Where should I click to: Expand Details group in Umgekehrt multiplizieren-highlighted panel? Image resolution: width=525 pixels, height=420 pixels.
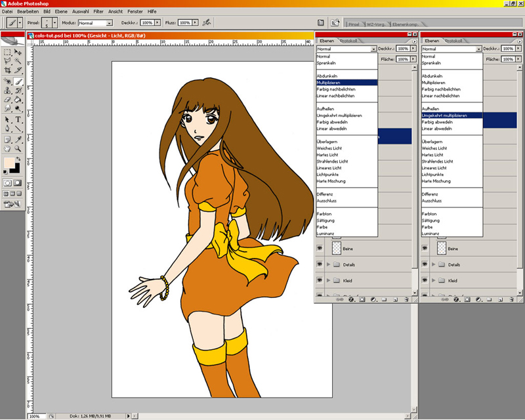[434, 264]
